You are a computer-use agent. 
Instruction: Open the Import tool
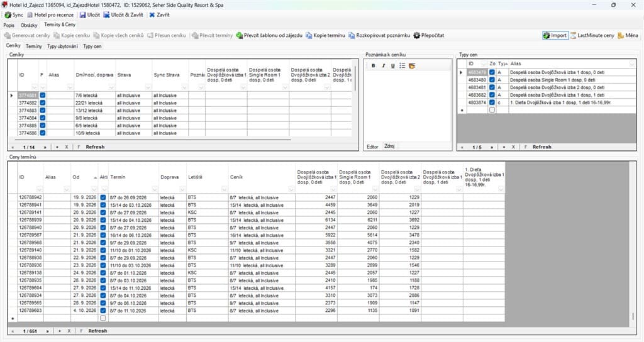(x=555, y=35)
